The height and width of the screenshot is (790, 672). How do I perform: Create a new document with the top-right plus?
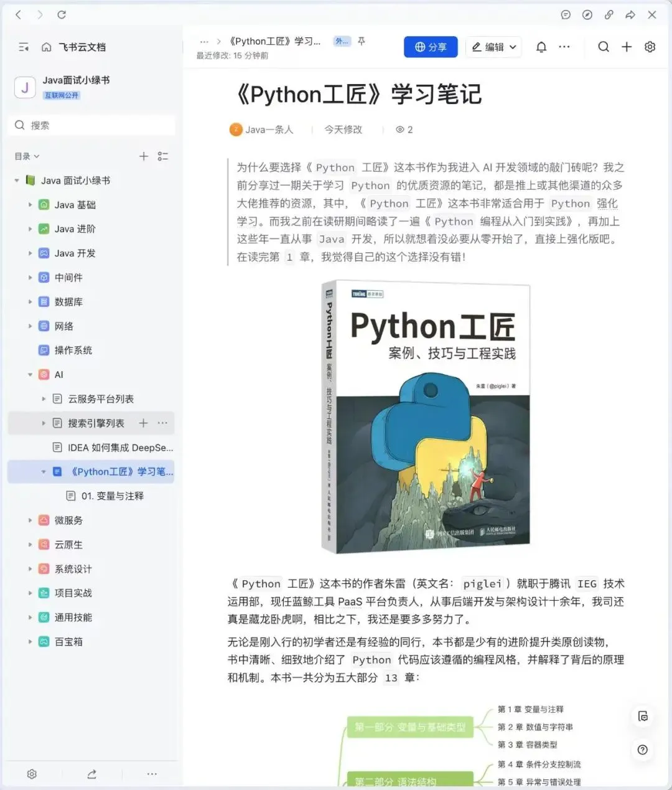(x=627, y=47)
